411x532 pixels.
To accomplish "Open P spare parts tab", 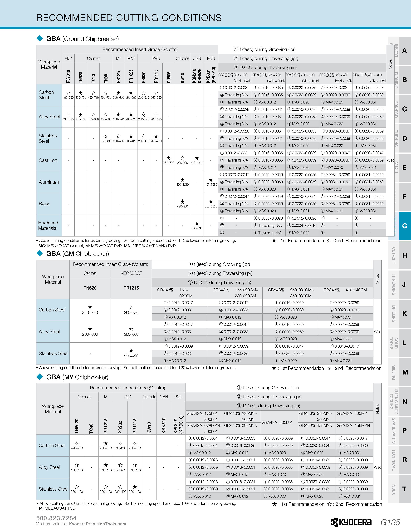I will pos(400,431).
